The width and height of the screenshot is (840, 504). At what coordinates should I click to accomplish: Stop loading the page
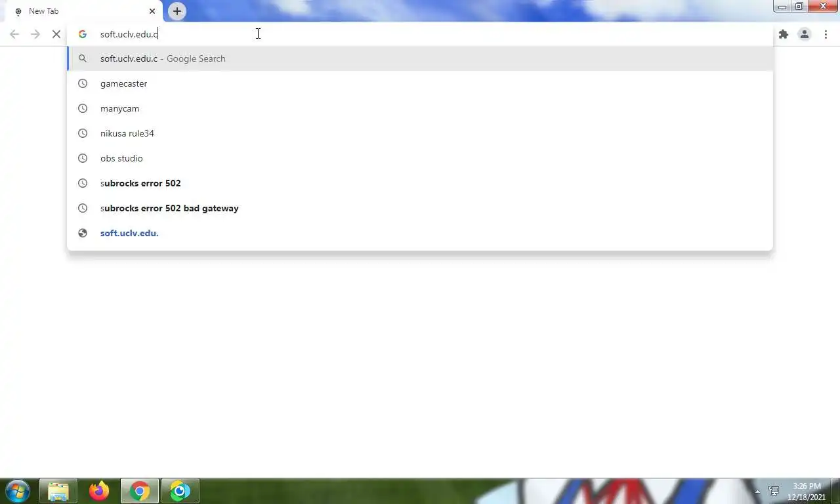56,34
